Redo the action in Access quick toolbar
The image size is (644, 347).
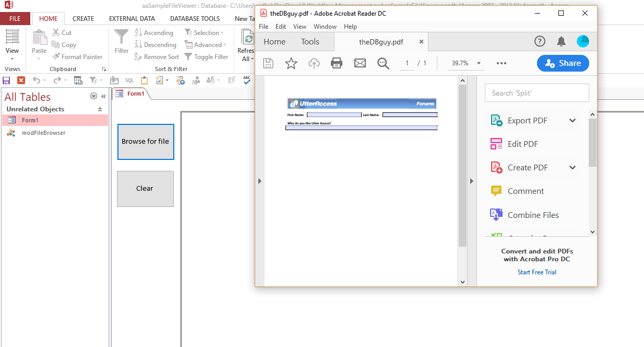pyautogui.click(x=57, y=80)
